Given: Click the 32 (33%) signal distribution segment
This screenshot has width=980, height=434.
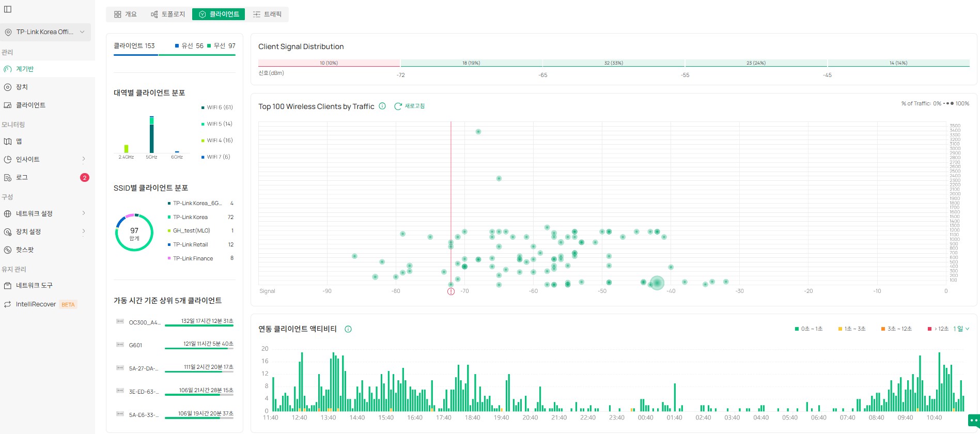Looking at the screenshot, I should 613,63.
